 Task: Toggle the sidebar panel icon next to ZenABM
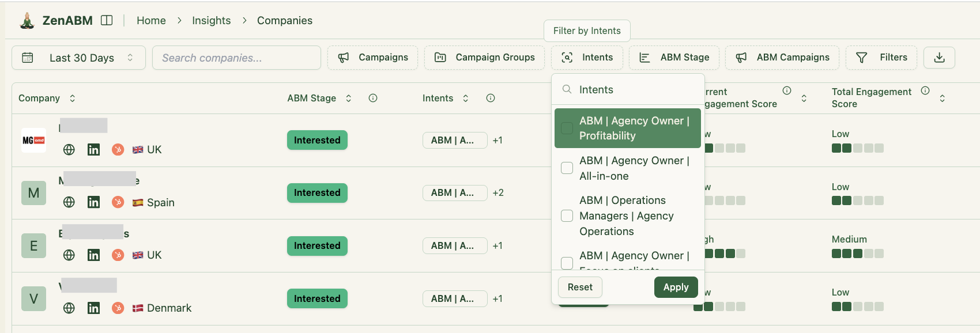click(x=107, y=20)
